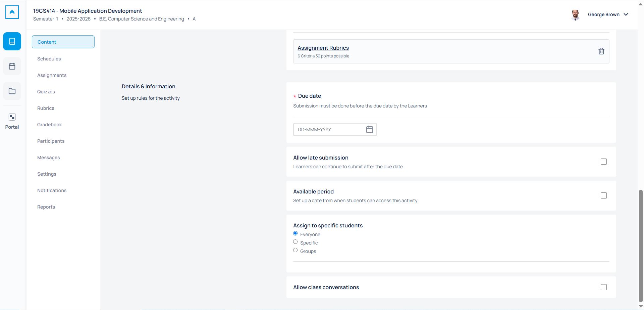Image resolution: width=644 pixels, height=310 pixels.
Task: Choose the Groups radio option
Action: (x=295, y=250)
